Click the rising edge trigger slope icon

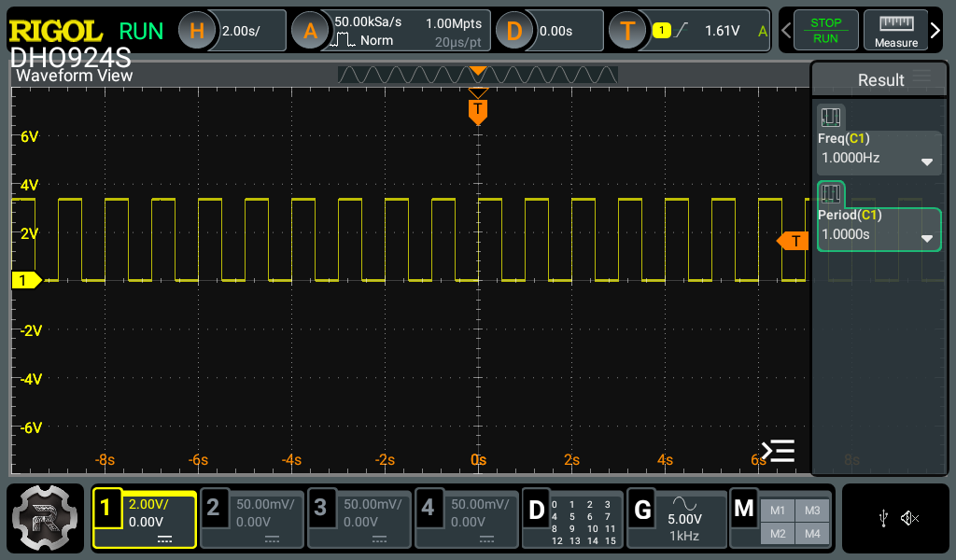(681, 30)
